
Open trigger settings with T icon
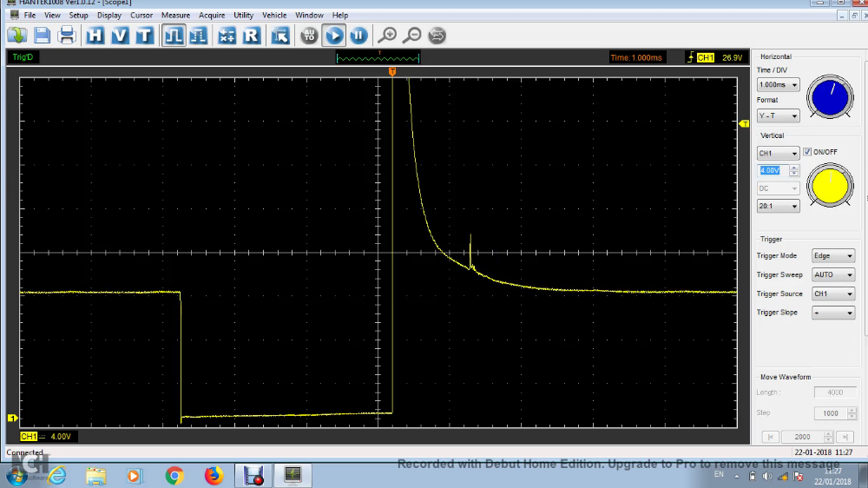coord(144,36)
